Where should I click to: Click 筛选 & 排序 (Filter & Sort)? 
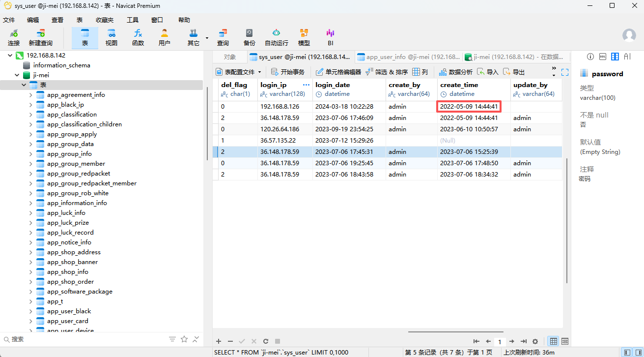pos(387,72)
